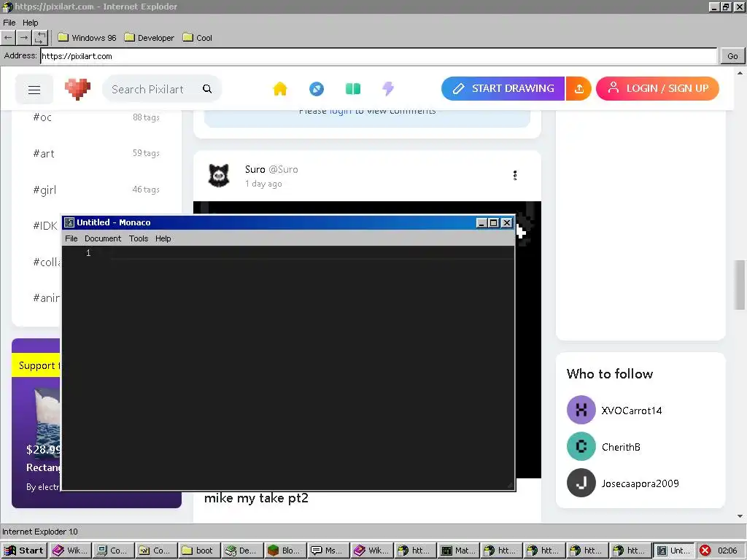Screen dimensions: 747x560
Task: Open the explore compass icon
Action: pyautogui.click(x=317, y=88)
